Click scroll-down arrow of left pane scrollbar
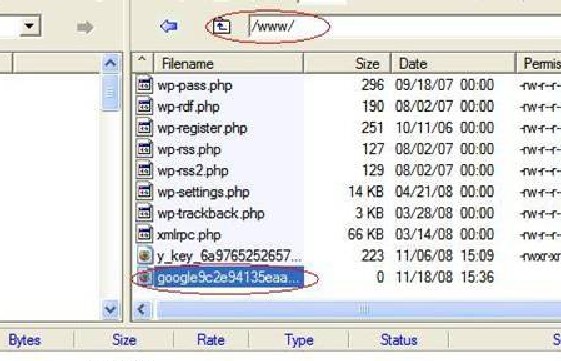This screenshot has width=561, height=361. click(110, 309)
